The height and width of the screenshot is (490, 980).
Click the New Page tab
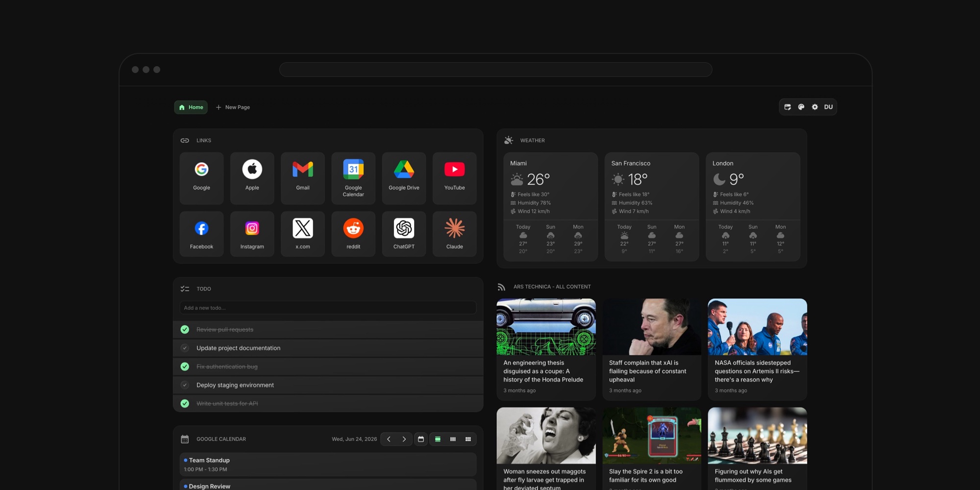click(233, 107)
